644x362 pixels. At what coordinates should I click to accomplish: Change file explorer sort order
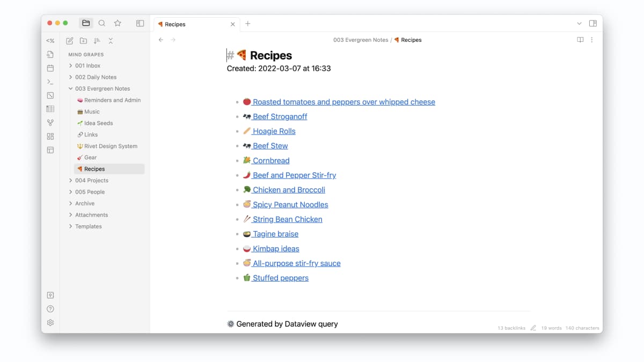tap(97, 40)
